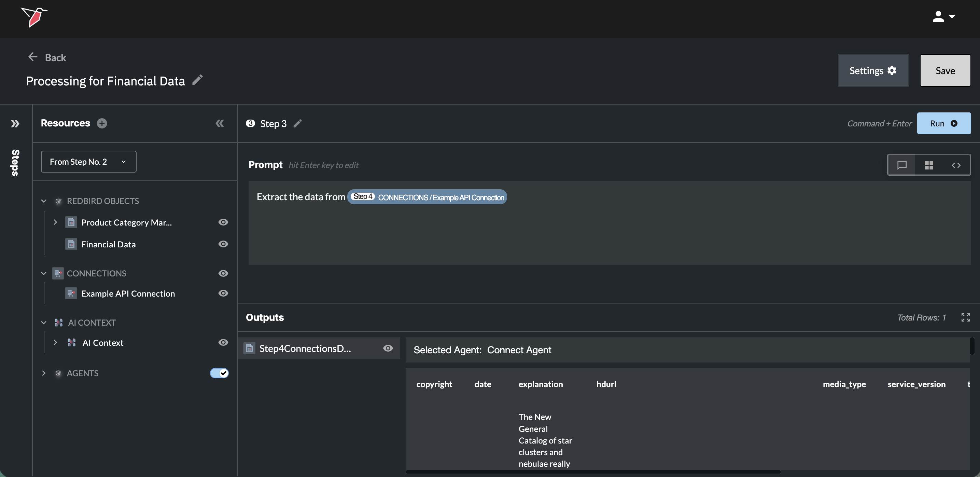Expand the AGENTS section
The image size is (980, 477).
coord(44,373)
